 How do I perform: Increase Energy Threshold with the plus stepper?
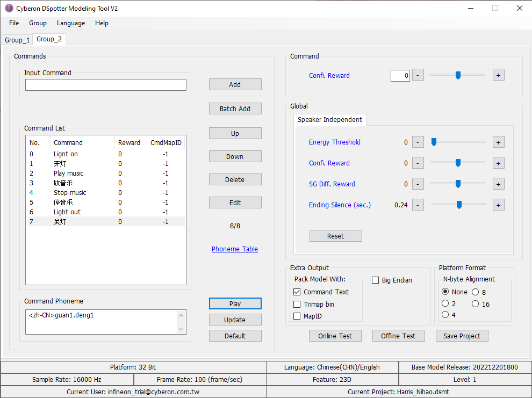click(498, 142)
